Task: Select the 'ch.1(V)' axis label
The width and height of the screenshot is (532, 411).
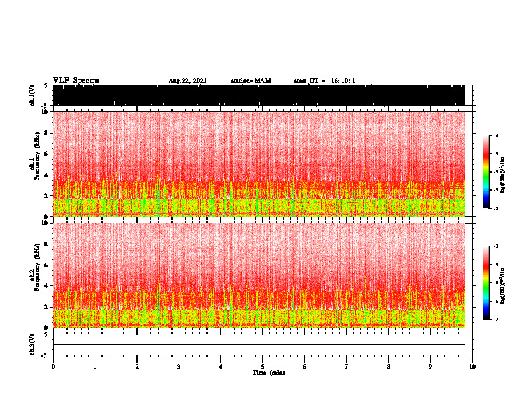Action: coord(32,95)
